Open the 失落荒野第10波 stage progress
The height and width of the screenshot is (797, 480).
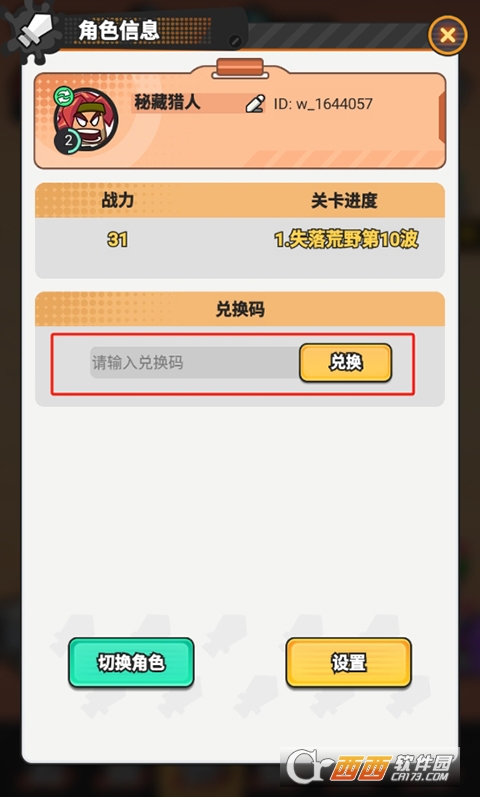[x=346, y=239]
